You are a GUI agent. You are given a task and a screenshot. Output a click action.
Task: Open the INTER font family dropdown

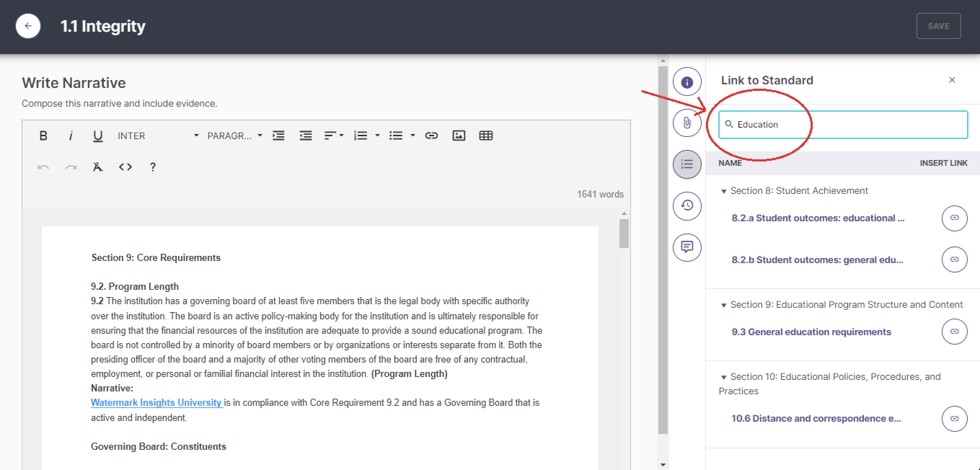tap(158, 136)
